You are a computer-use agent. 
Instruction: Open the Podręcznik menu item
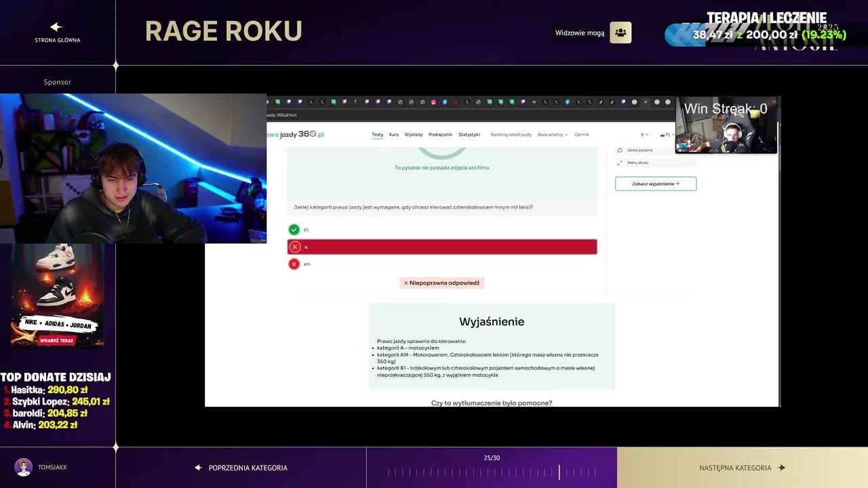tap(440, 134)
